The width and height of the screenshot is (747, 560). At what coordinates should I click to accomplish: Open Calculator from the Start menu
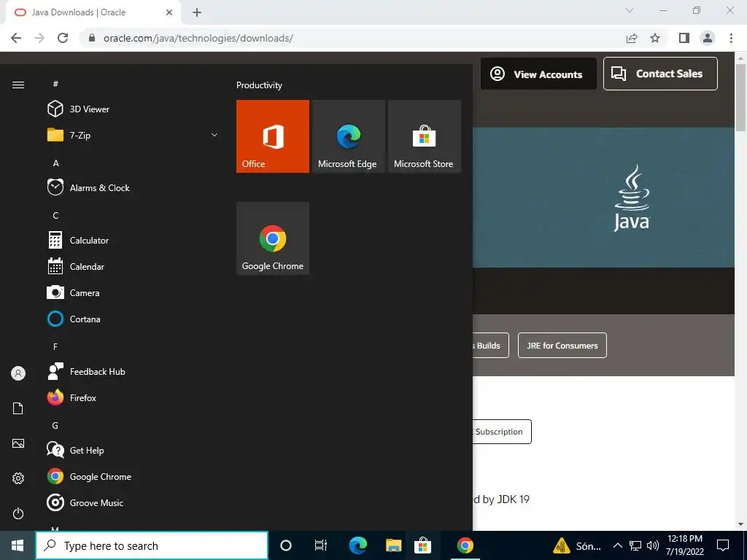(133, 241)
